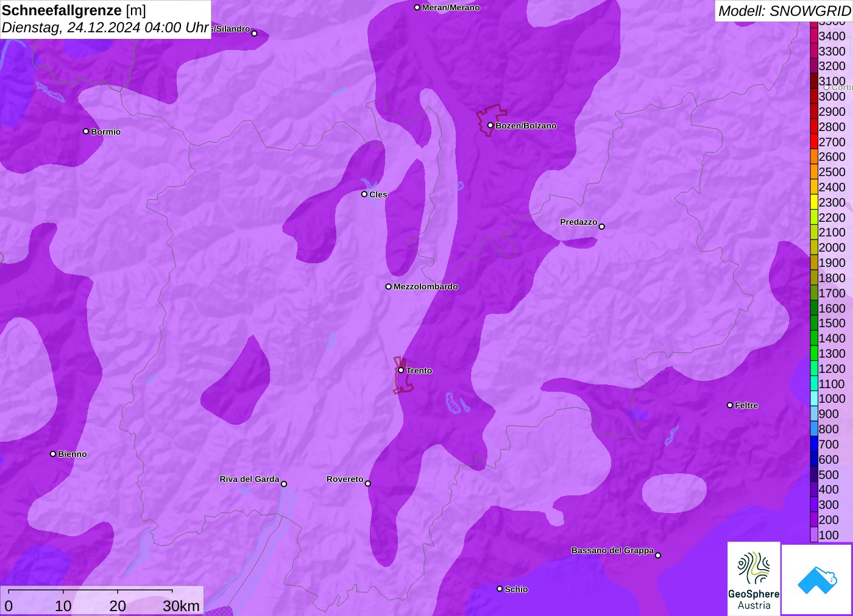Click the blue house-and-cloud logo
853x616 pixels.
(x=817, y=579)
